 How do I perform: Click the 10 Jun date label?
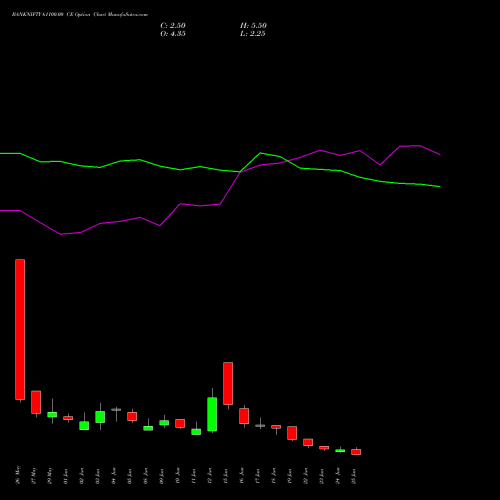(178, 476)
